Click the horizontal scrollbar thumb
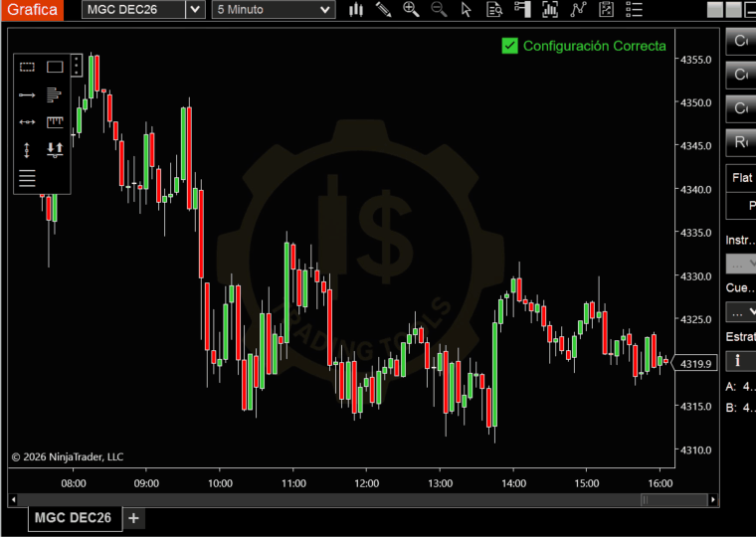The width and height of the screenshot is (756, 537). click(x=673, y=500)
